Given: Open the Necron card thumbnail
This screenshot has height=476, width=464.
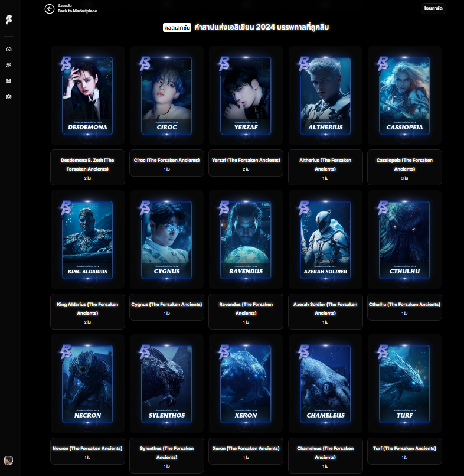Looking at the screenshot, I should [87, 384].
